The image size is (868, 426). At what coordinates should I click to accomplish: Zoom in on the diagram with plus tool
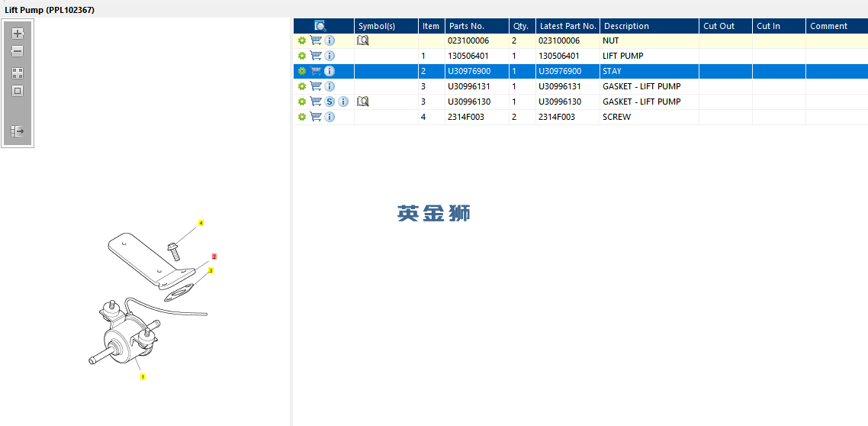(18, 34)
